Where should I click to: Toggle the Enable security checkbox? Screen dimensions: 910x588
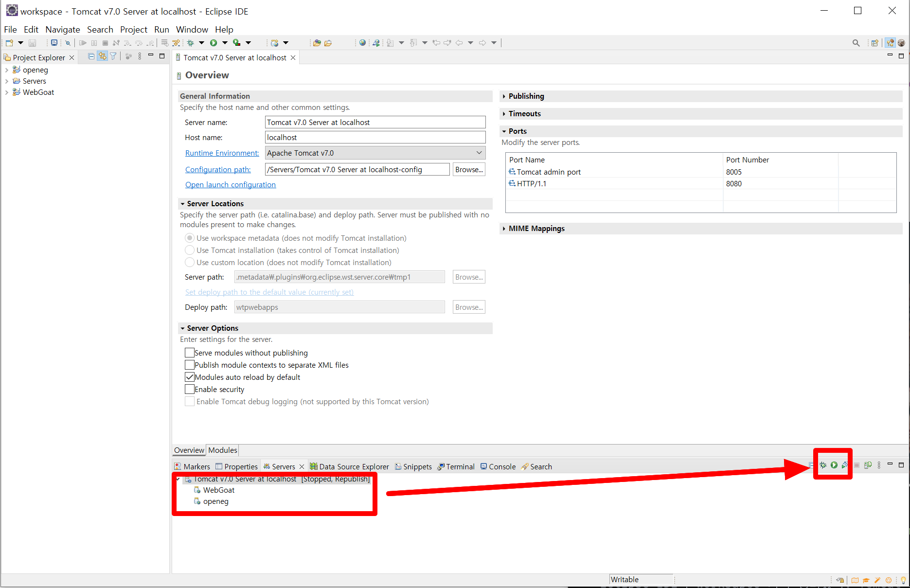(x=190, y=389)
